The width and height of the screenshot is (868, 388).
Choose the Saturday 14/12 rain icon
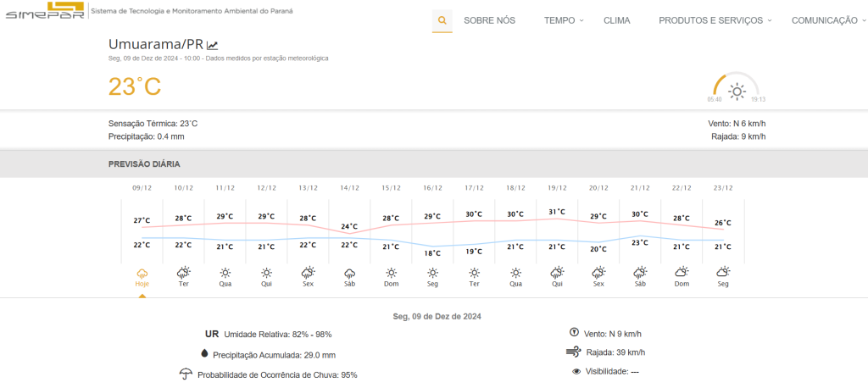click(349, 274)
